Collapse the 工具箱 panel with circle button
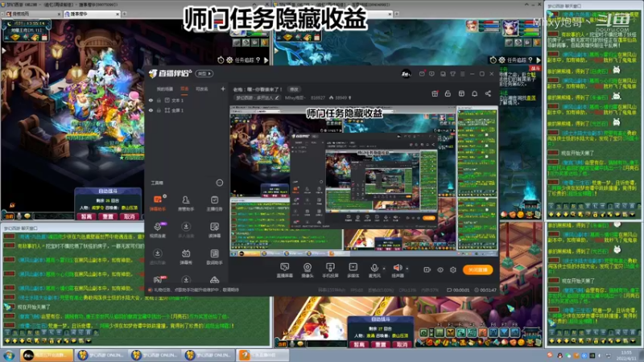Viewport: 644px width, 362px height. point(219,183)
